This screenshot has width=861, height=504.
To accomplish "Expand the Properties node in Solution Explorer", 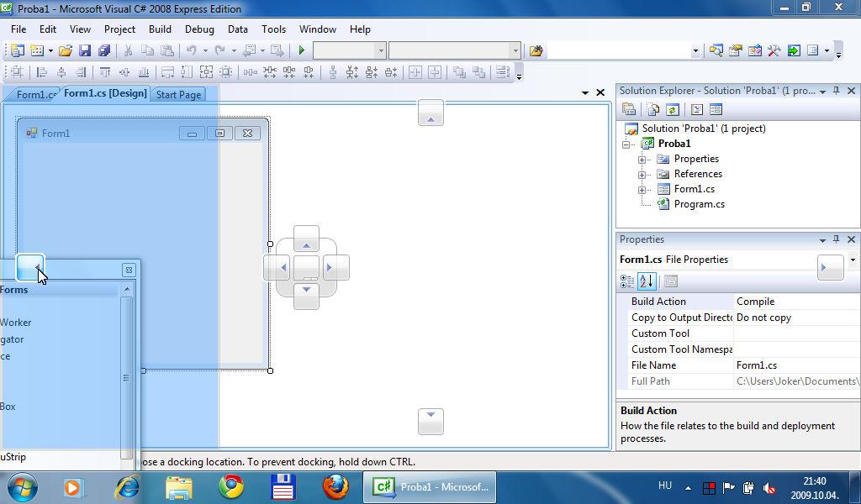I will click(x=642, y=160).
